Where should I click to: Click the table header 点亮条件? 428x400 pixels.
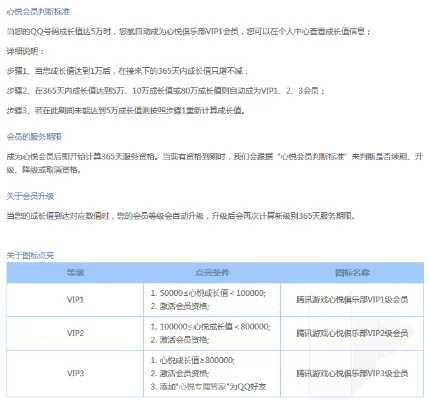coord(212,273)
